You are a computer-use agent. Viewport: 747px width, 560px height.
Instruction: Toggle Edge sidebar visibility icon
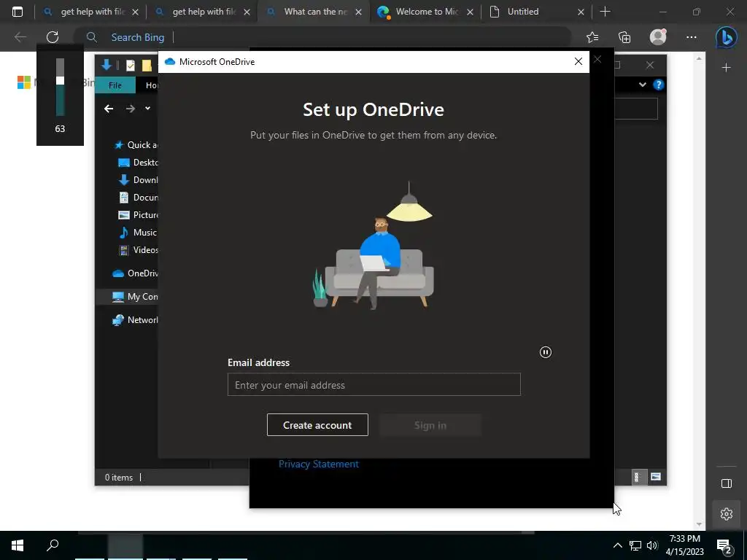pyautogui.click(x=726, y=484)
